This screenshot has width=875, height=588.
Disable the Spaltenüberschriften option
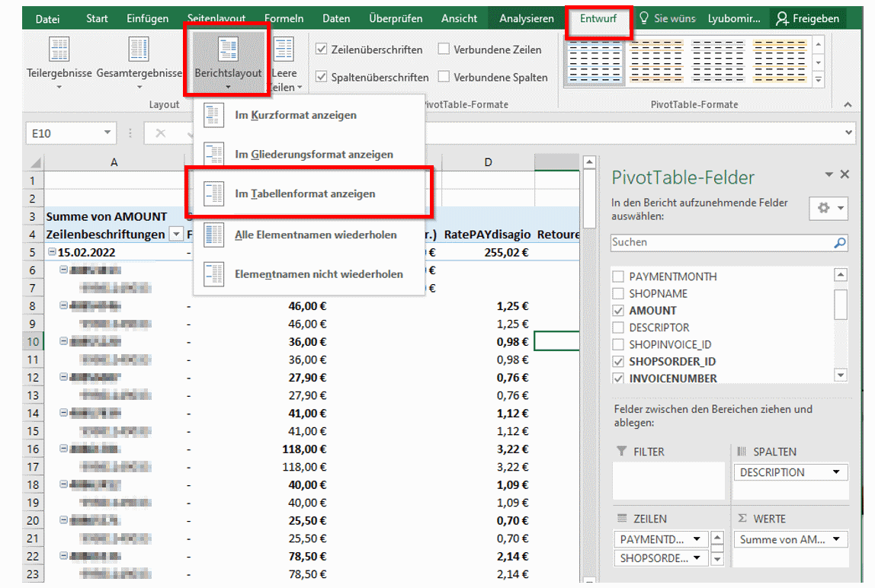click(321, 77)
